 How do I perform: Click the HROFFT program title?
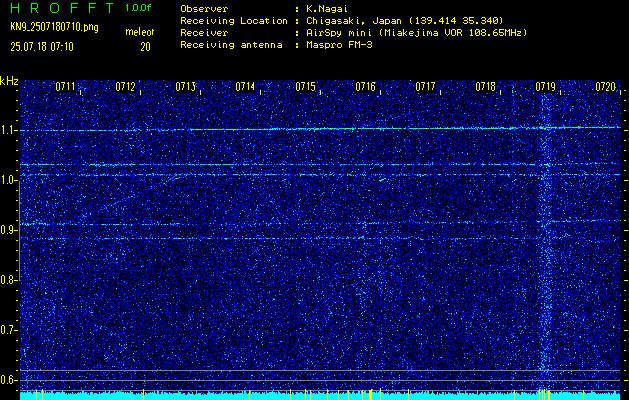click(63, 8)
